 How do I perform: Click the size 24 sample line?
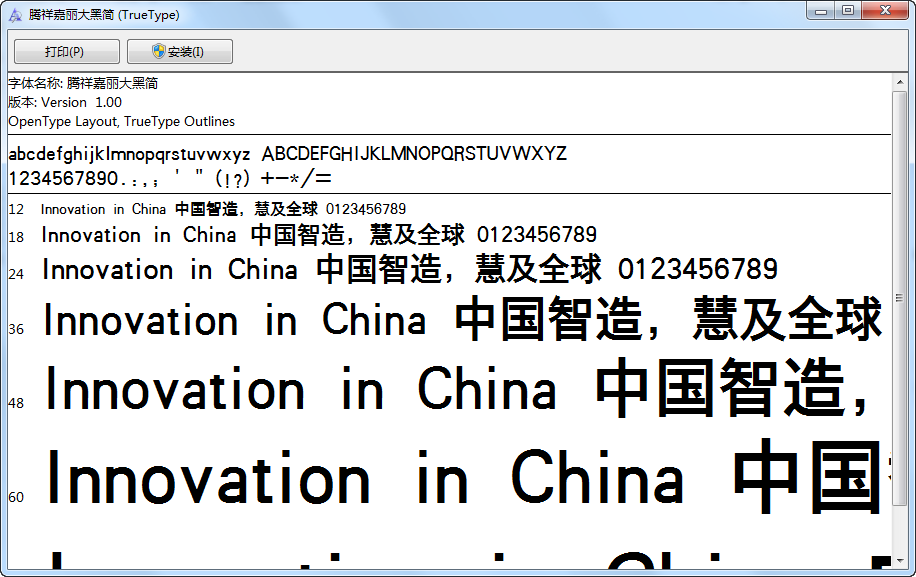click(410, 269)
